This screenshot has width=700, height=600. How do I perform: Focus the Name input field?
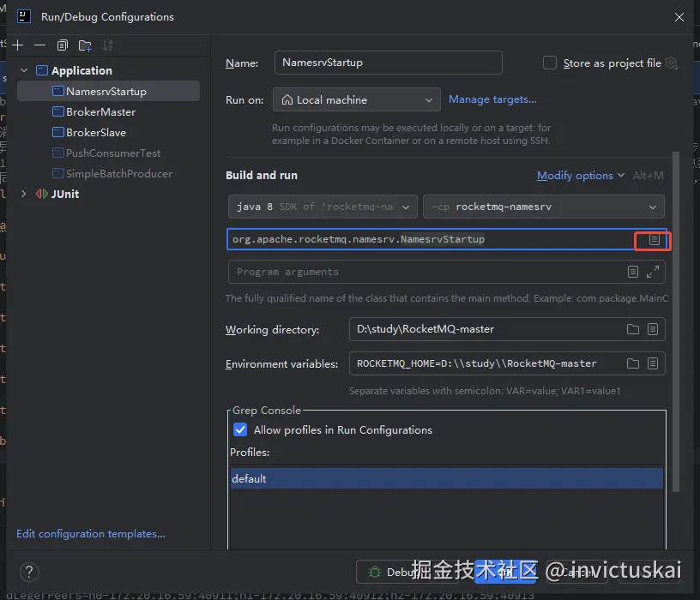[x=389, y=63]
